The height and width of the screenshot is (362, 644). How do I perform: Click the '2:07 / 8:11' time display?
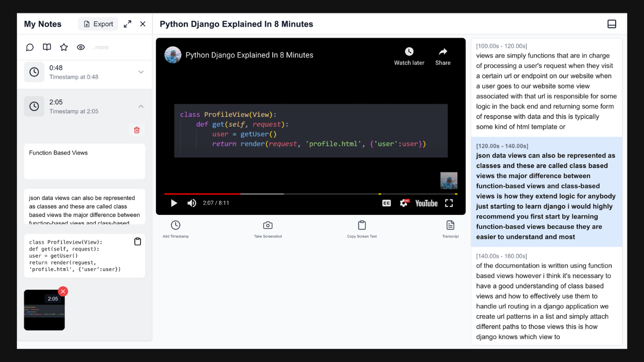(216, 203)
